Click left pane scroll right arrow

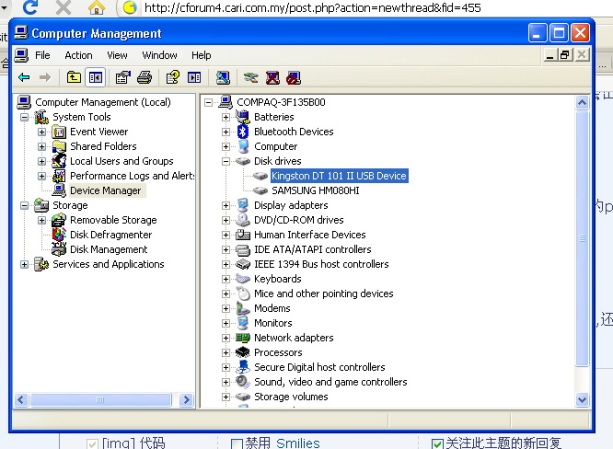(x=186, y=400)
